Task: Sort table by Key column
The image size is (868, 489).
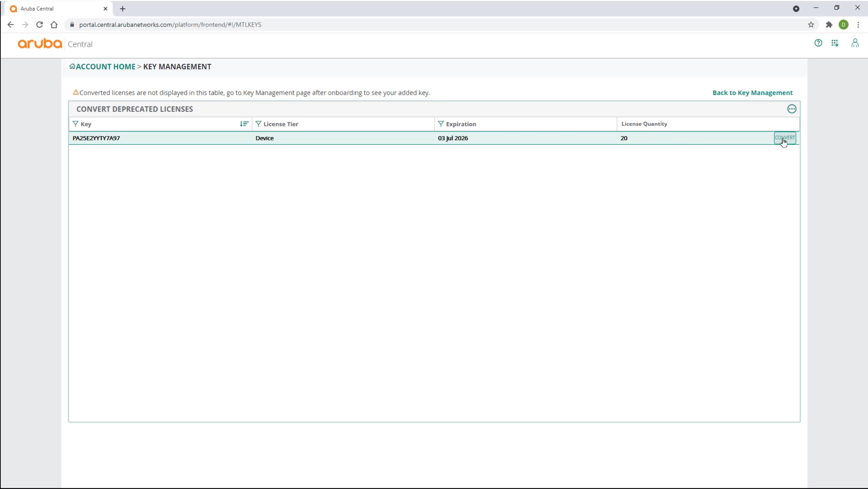Action: pos(244,124)
